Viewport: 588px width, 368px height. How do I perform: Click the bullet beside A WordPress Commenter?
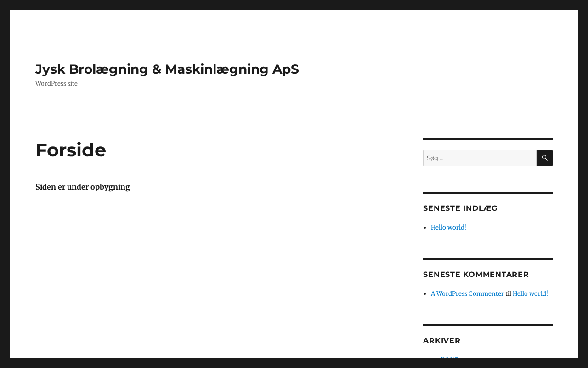426,293
